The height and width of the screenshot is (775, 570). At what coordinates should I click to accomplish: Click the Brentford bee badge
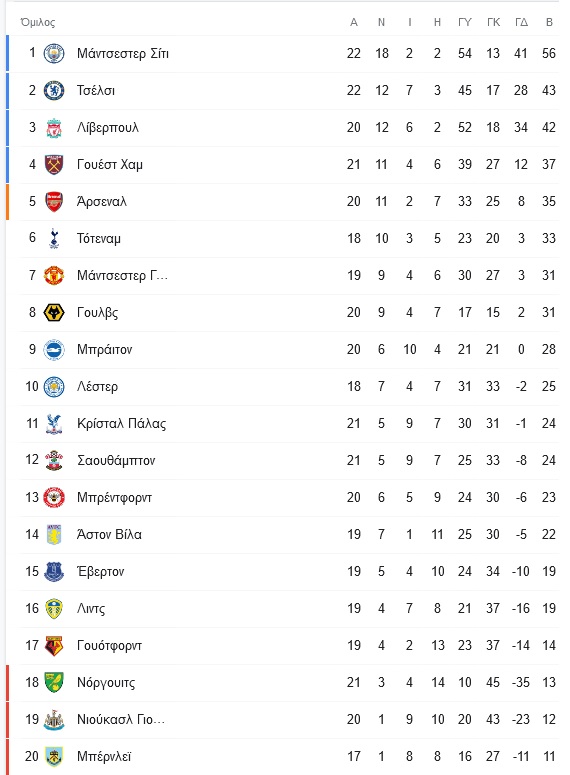54,497
